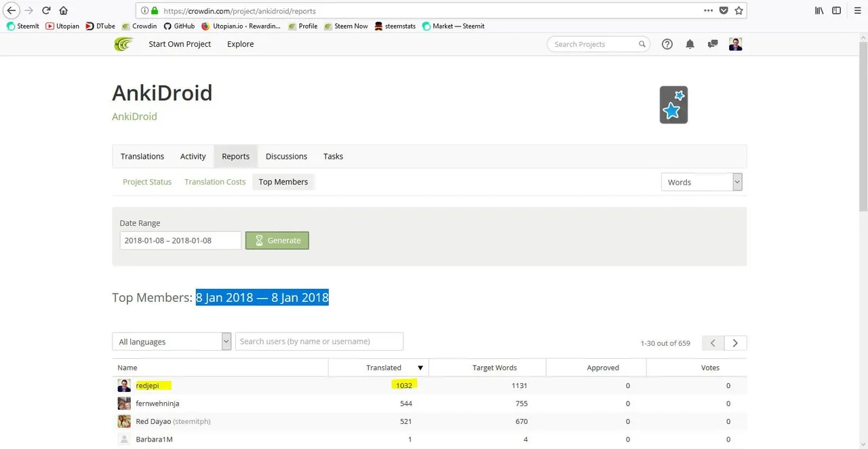Click the Crowdin logo icon
Image resolution: width=868 pixels, height=449 pixels.
[x=124, y=44]
